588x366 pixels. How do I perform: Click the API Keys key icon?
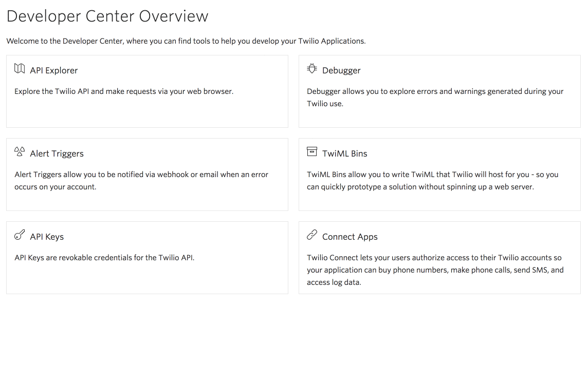click(x=20, y=235)
